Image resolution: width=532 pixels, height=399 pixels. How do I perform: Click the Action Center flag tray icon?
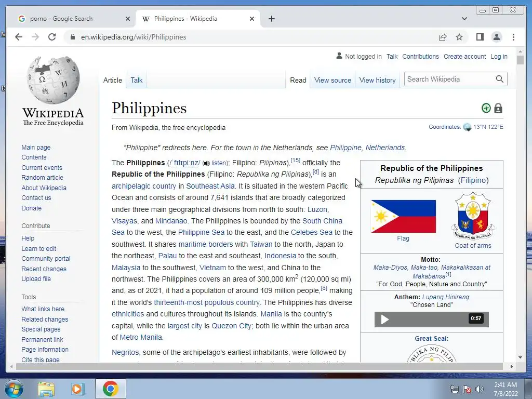[x=467, y=389]
